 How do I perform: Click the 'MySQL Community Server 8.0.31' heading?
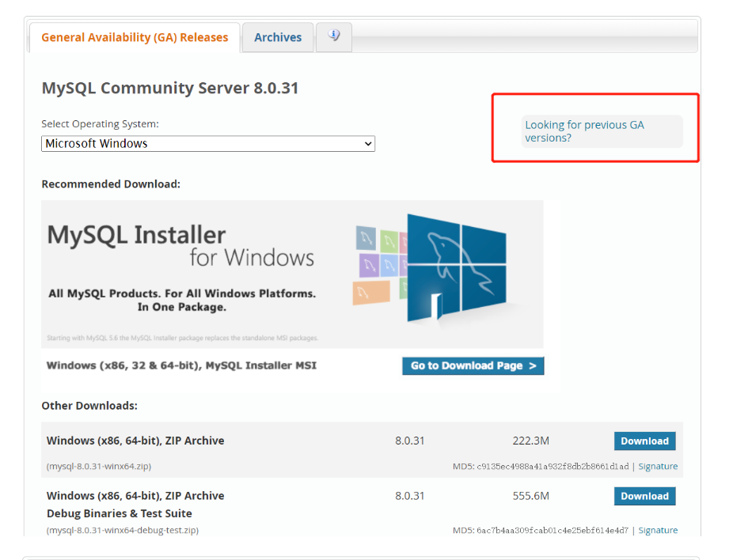(170, 88)
